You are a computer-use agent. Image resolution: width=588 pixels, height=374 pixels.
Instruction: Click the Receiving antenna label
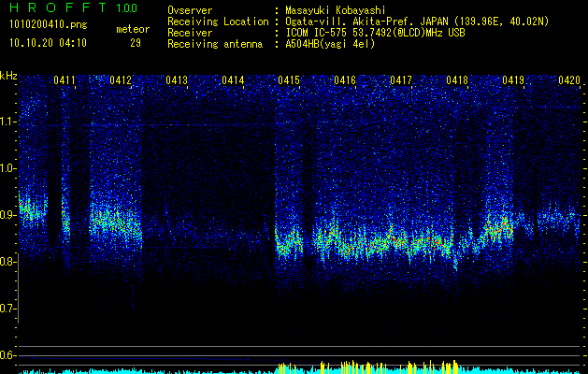coord(215,44)
